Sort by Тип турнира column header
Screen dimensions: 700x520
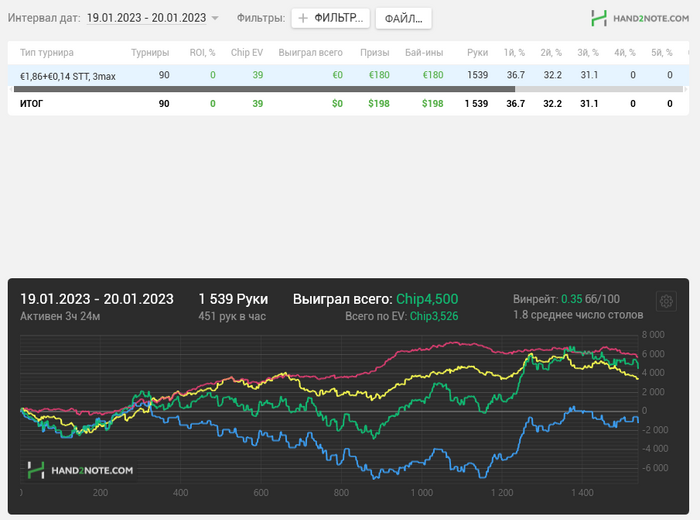[47, 53]
